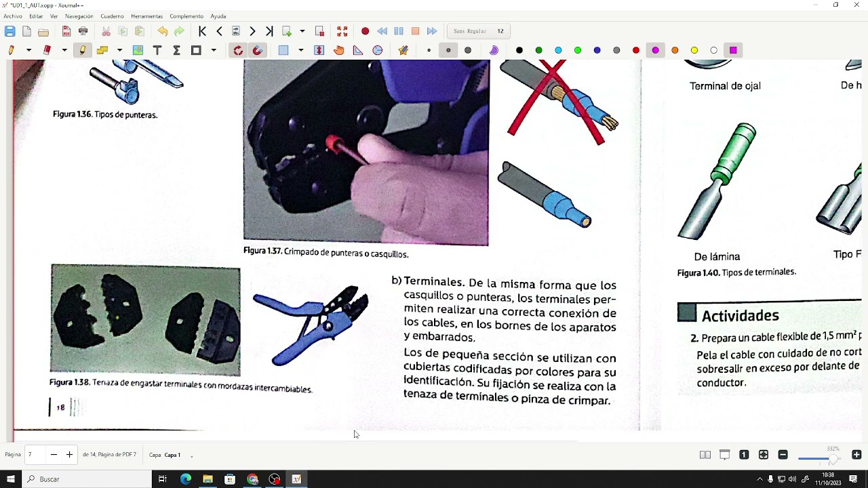This screenshot has height=488, width=868.
Task: Undo the last action
Action: 163,31
